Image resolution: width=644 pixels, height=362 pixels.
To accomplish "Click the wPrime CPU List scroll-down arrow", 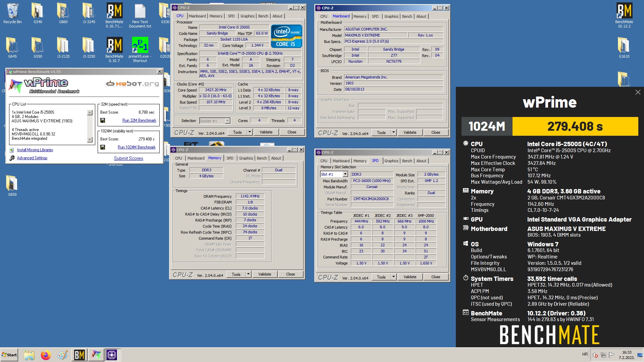I will [x=90, y=140].
